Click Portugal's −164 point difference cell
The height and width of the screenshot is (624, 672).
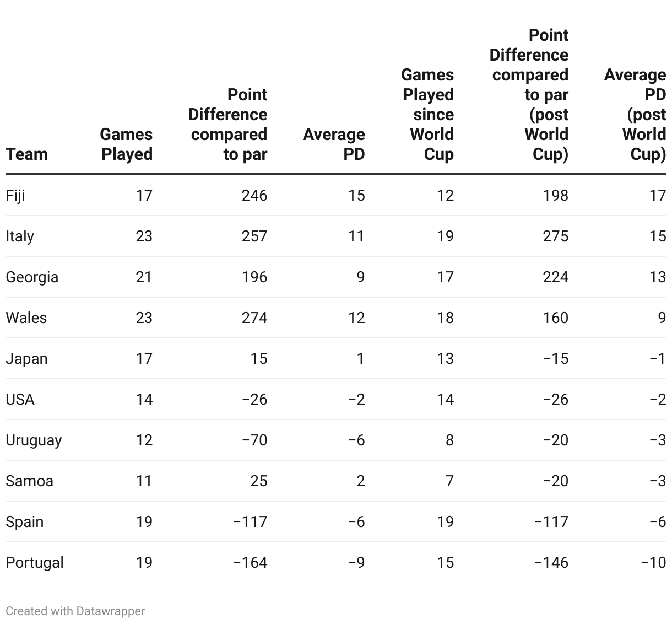(x=251, y=562)
